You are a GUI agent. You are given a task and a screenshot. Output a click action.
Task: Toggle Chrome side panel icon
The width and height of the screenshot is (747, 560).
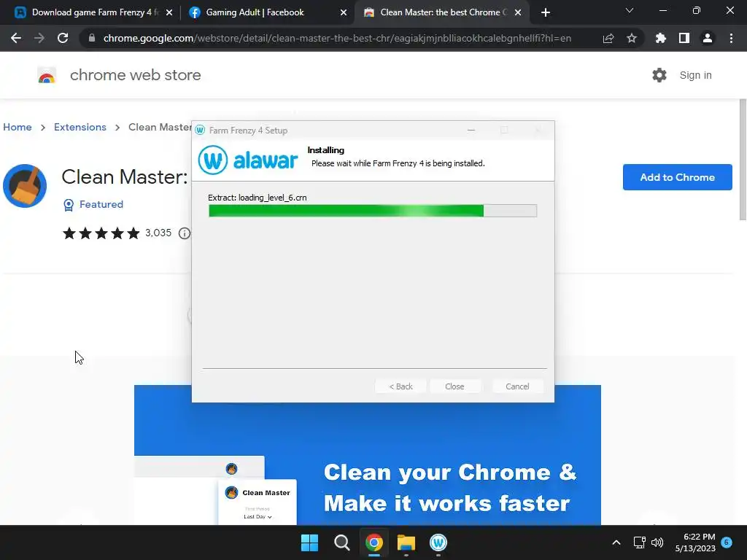coord(684,38)
